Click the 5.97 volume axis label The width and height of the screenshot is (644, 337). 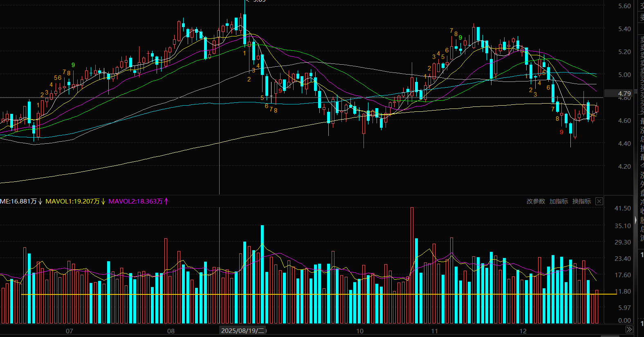pos(624,308)
